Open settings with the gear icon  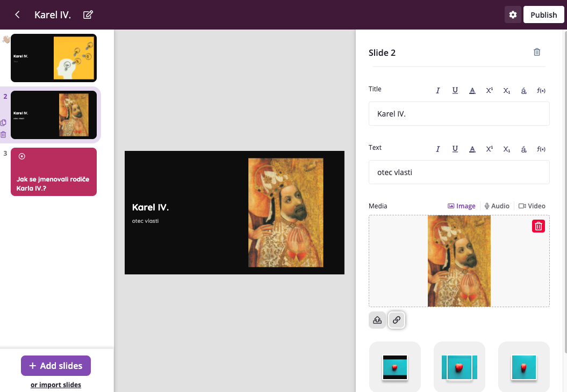513,15
